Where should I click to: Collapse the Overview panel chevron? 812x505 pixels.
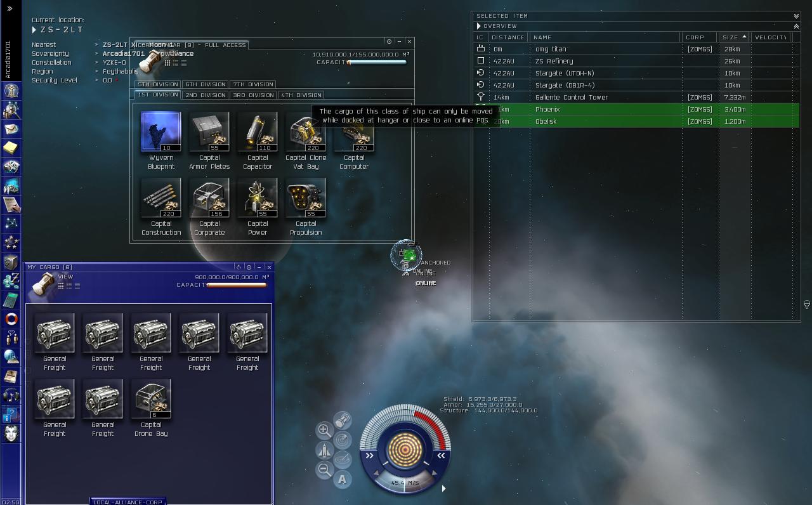coord(796,26)
